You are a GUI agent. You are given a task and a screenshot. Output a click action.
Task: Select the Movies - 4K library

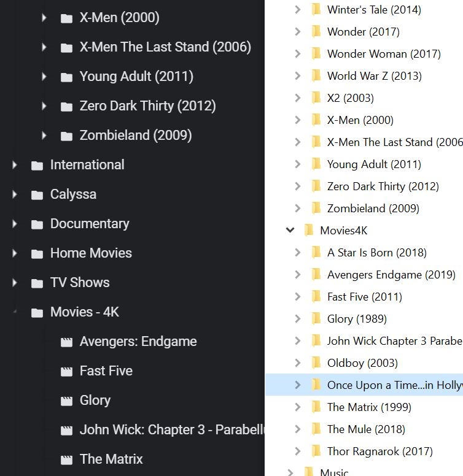[x=84, y=312]
